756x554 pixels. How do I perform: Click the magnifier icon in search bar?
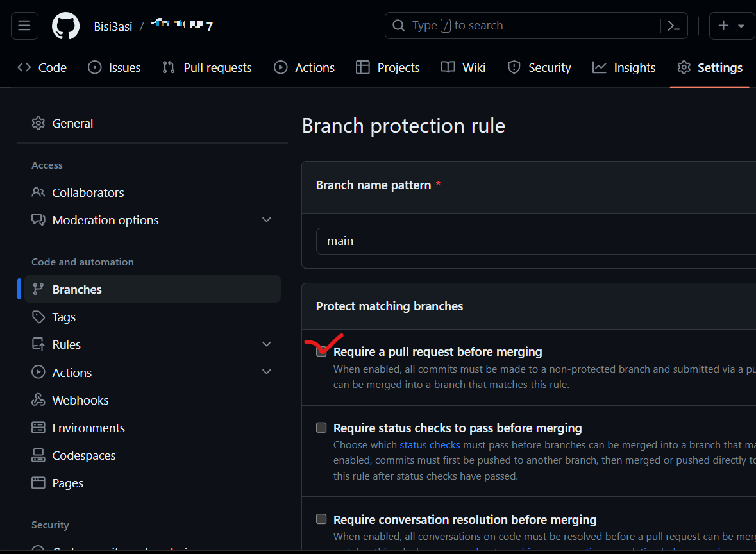click(x=399, y=26)
